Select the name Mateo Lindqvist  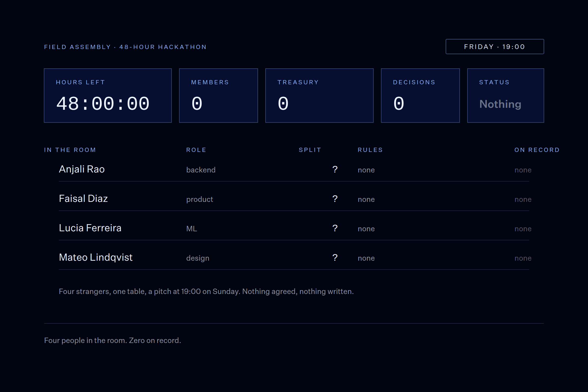pyautogui.click(x=96, y=257)
